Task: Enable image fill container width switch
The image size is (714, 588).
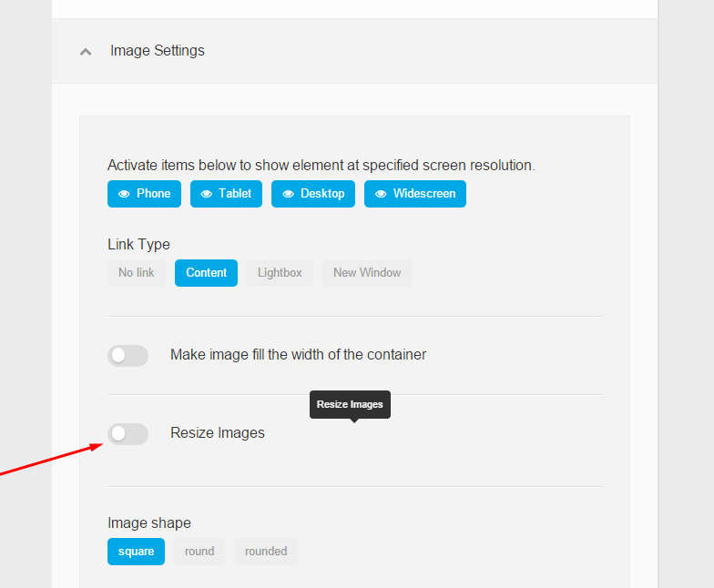Action: pyautogui.click(x=127, y=355)
